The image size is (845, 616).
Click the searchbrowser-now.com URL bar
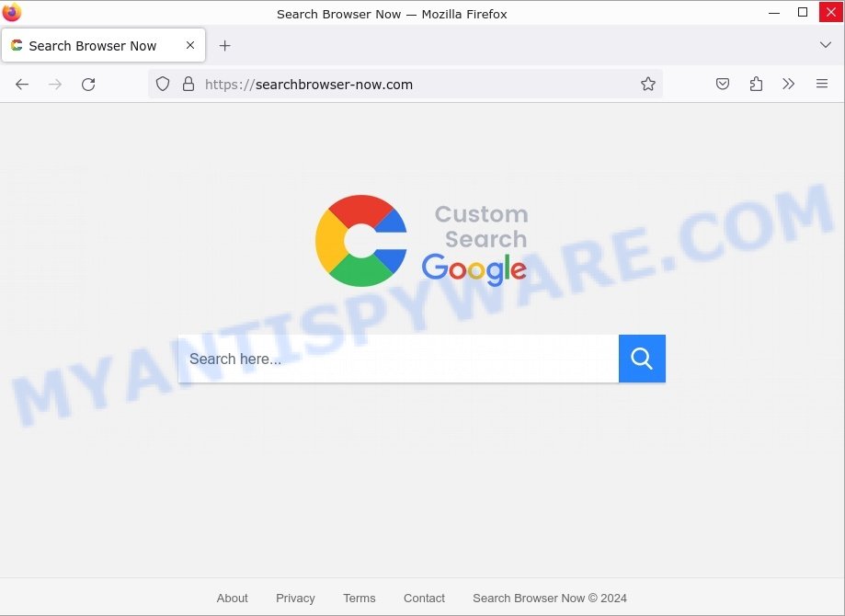point(405,84)
